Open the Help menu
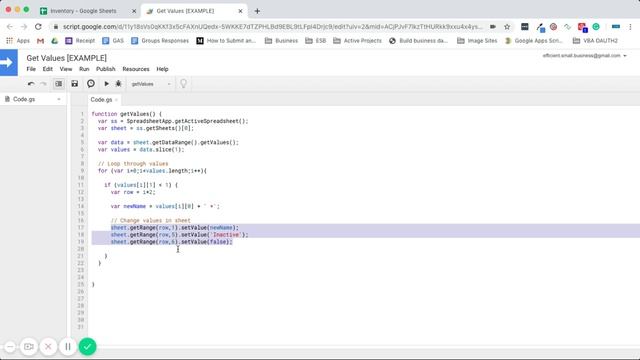The image size is (640, 360). click(162, 69)
